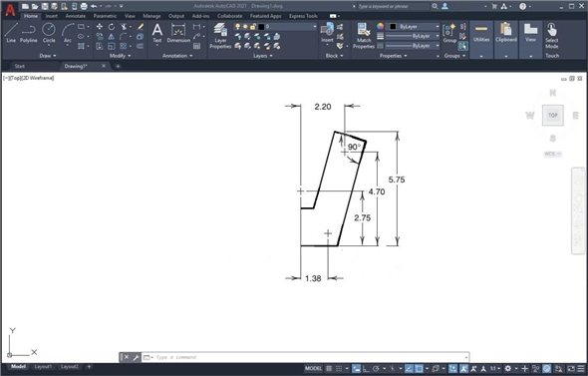The image size is (588, 376).
Task: Open the Parametric ribbon tab
Action: 105,16
